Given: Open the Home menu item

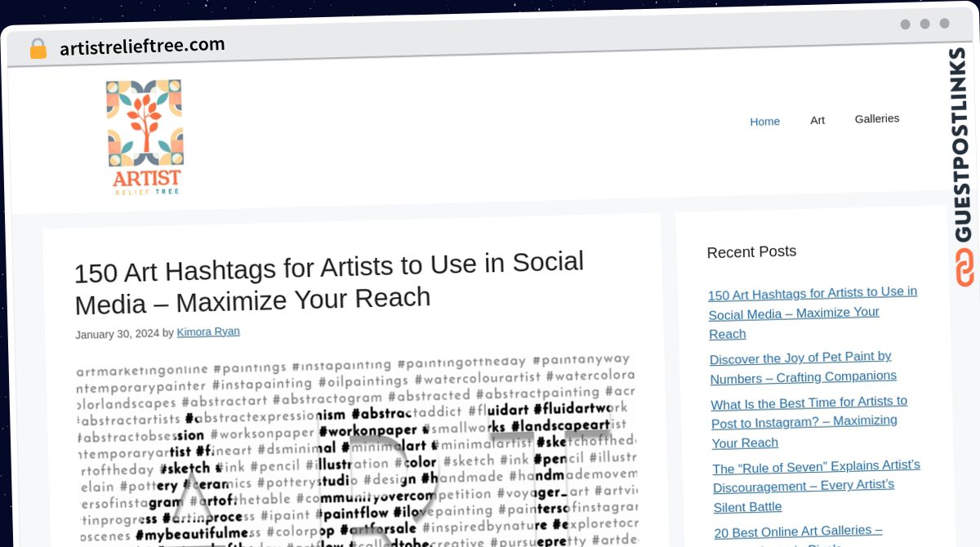Looking at the screenshot, I should coord(764,122).
